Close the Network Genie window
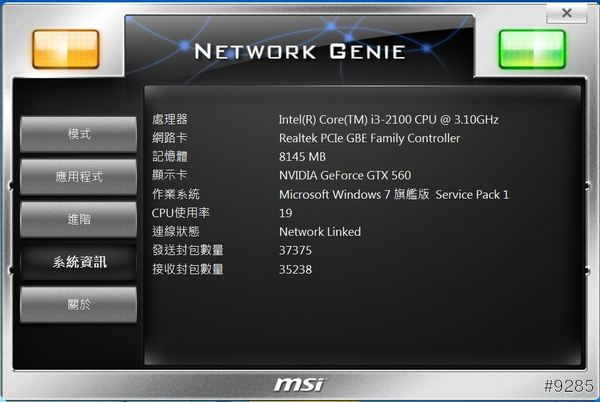 [x=567, y=13]
